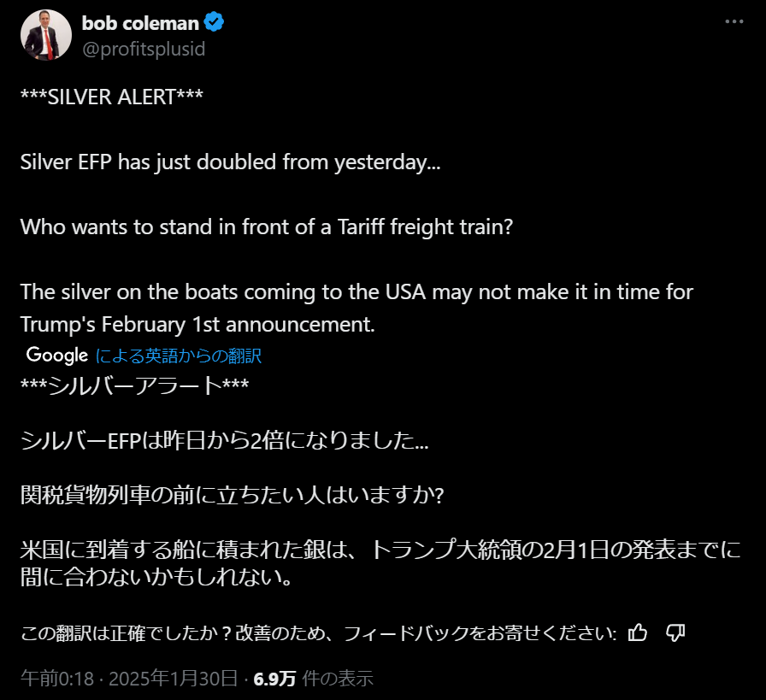Open bob coleman's profile picture
The width and height of the screenshot is (766, 700).
pyautogui.click(x=47, y=35)
